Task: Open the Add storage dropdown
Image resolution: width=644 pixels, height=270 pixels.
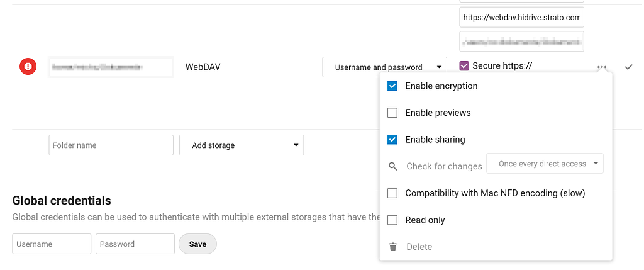Action: pos(241,145)
